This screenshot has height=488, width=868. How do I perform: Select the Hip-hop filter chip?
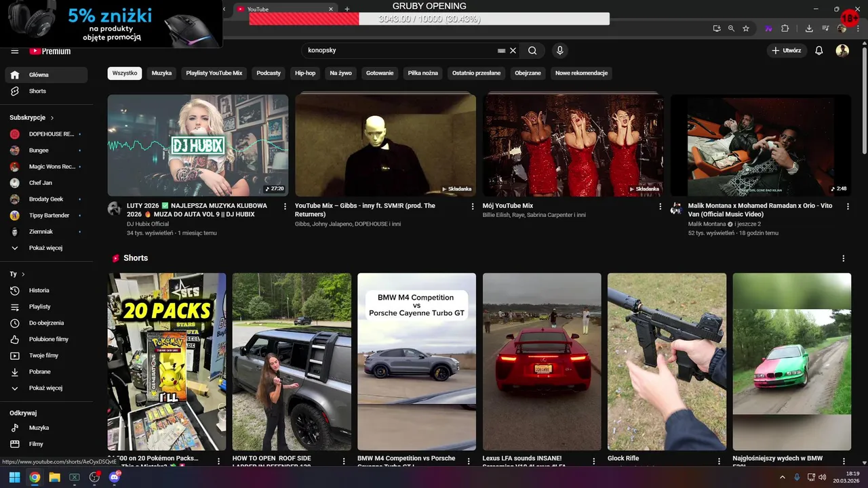click(x=305, y=73)
